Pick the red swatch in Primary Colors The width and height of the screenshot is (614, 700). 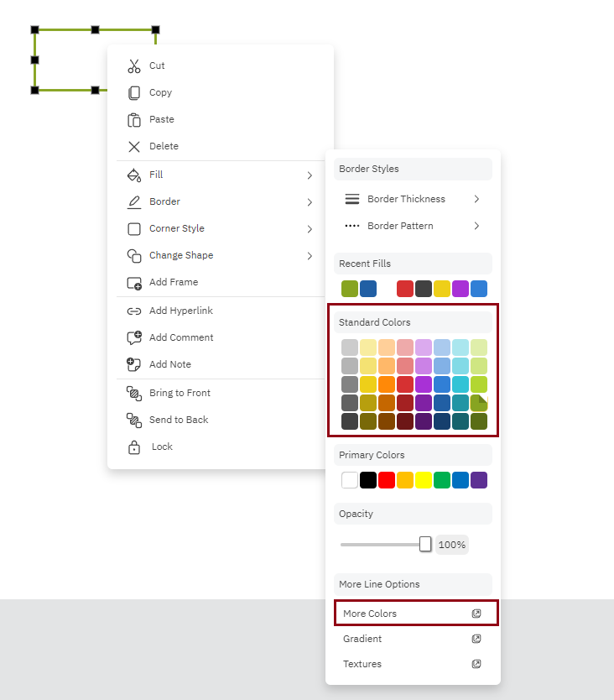tap(387, 480)
